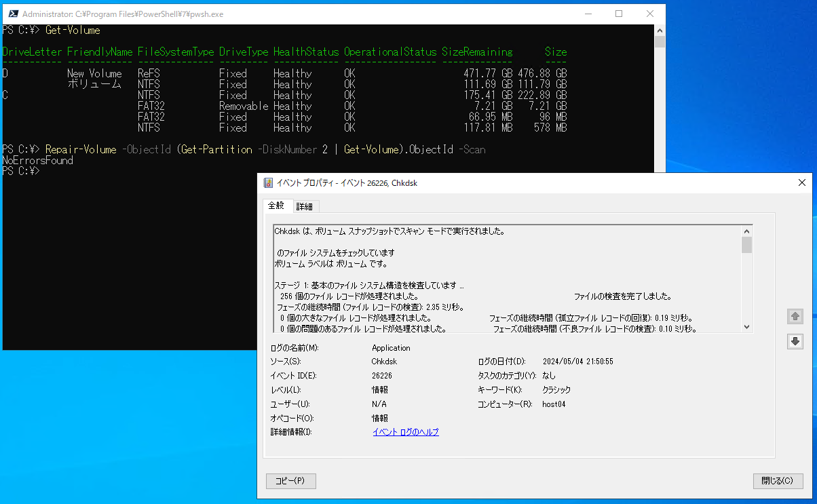
Task: Click the PowerShell vertical scrollbar thumb
Action: 659,43
